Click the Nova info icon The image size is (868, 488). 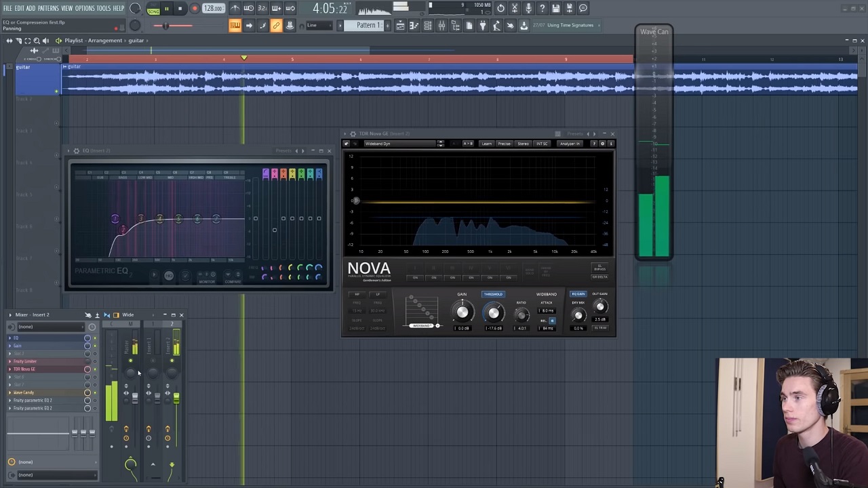610,144
